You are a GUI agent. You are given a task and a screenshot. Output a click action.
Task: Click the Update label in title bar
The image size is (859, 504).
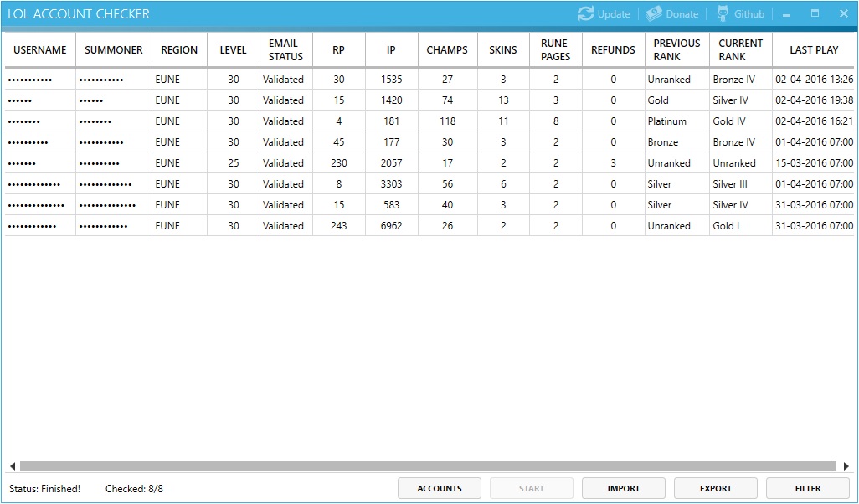tap(614, 14)
